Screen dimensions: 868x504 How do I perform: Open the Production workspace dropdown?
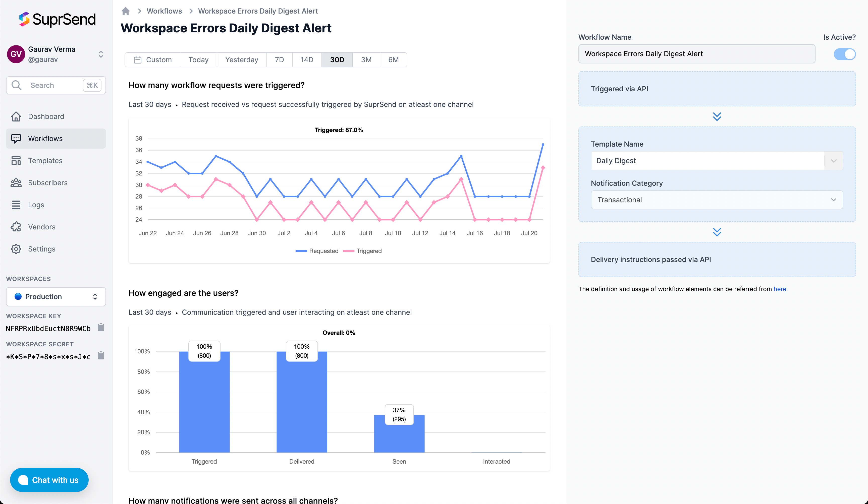coord(56,296)
